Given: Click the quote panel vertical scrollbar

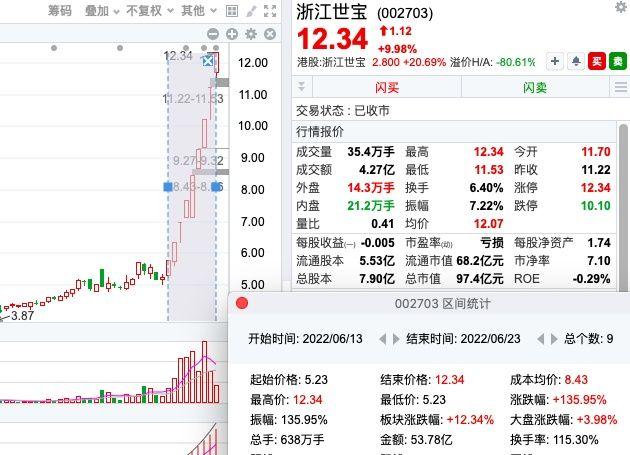Looking at the screenshot, I should pyautogui.click(x=623, y=208).
